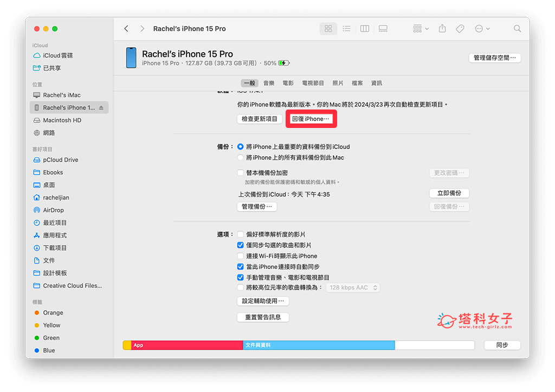
Task: Click 檢查更新項目 button
Action: coord(260,119)
